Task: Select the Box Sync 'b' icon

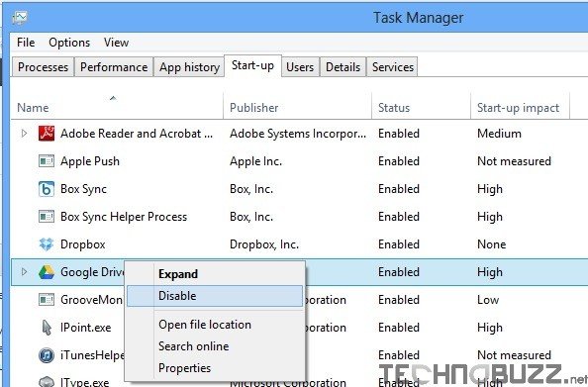Action: coord(47,189)
